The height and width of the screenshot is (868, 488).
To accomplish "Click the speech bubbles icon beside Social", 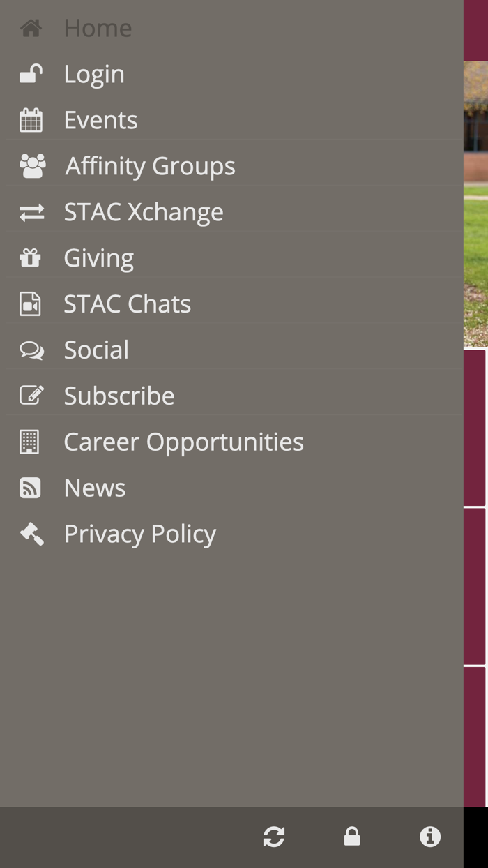I will click(x=31, y=349).
